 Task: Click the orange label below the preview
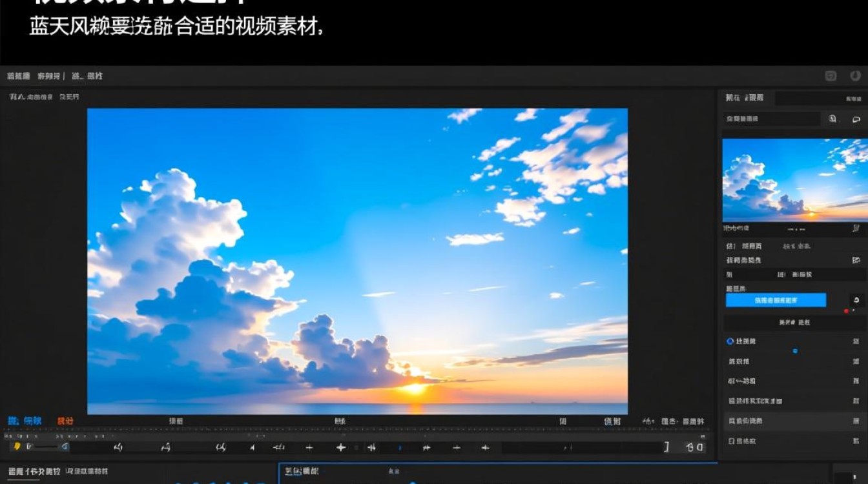65,421
